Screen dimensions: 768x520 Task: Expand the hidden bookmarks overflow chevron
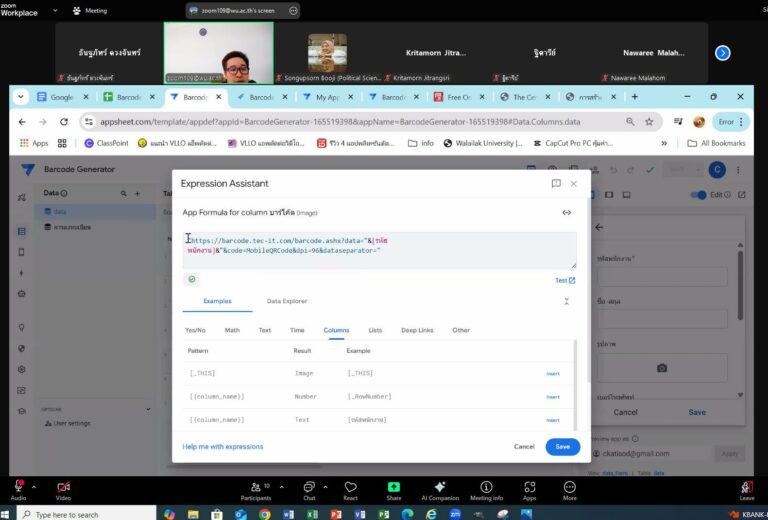[x=664, y=143]
